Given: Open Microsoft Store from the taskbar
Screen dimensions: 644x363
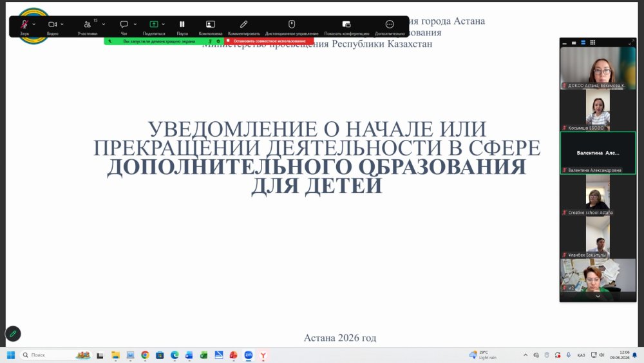Looking at the screenshot, I should point(160,355).
